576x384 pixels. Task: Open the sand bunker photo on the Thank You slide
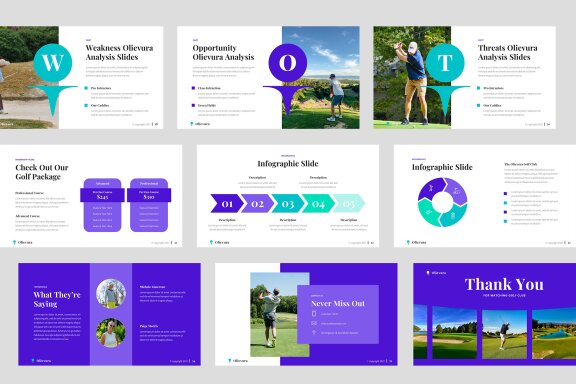point(454,334)
